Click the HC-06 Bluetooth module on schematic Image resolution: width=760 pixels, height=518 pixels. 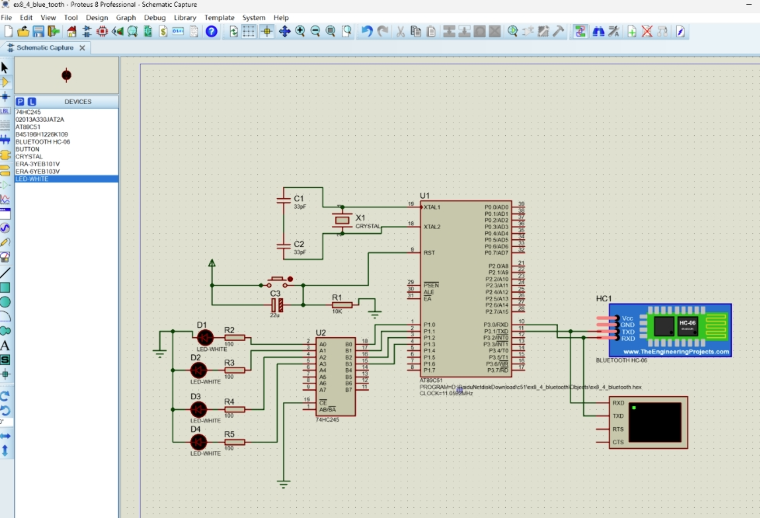click(671, 329)
